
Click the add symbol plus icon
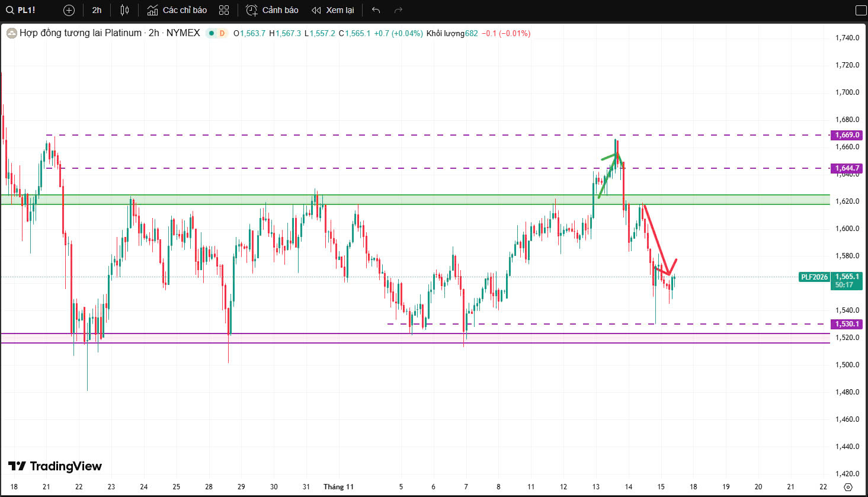pos(69,10)
